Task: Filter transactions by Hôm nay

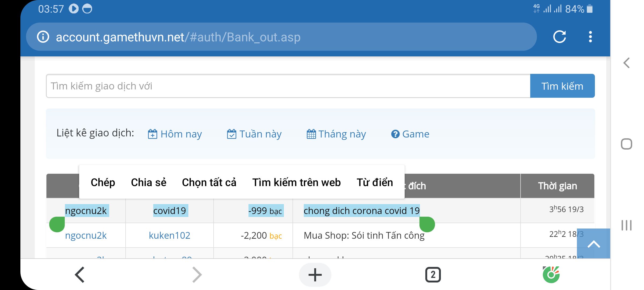Action: pyautogui.click(x=175, y=134)
